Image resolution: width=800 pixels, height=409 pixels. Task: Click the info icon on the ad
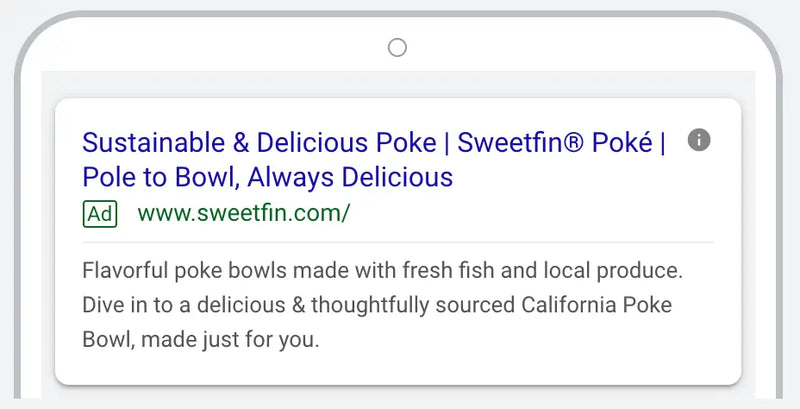pyautogui.click(x=700, y=140)
